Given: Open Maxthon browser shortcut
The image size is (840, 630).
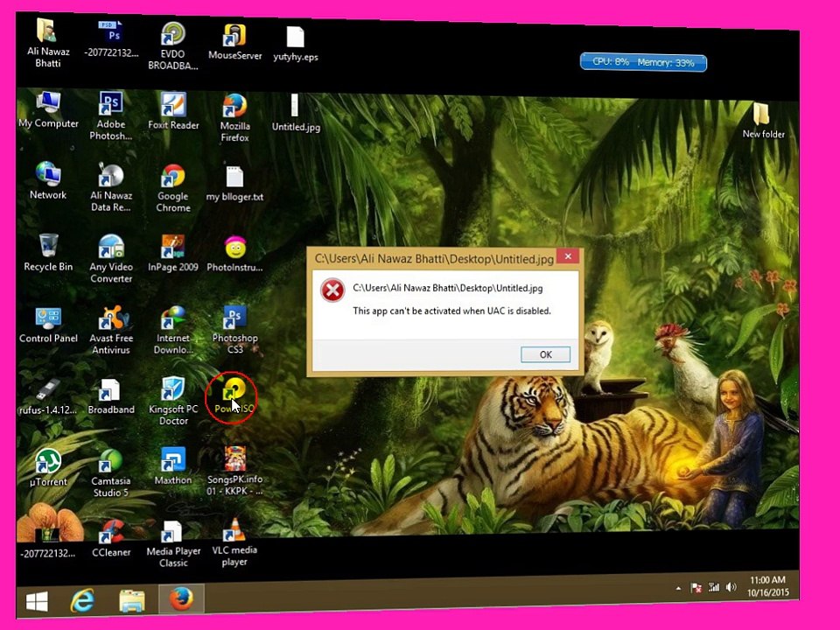Looking at the screenshot, I should [173, 466].
